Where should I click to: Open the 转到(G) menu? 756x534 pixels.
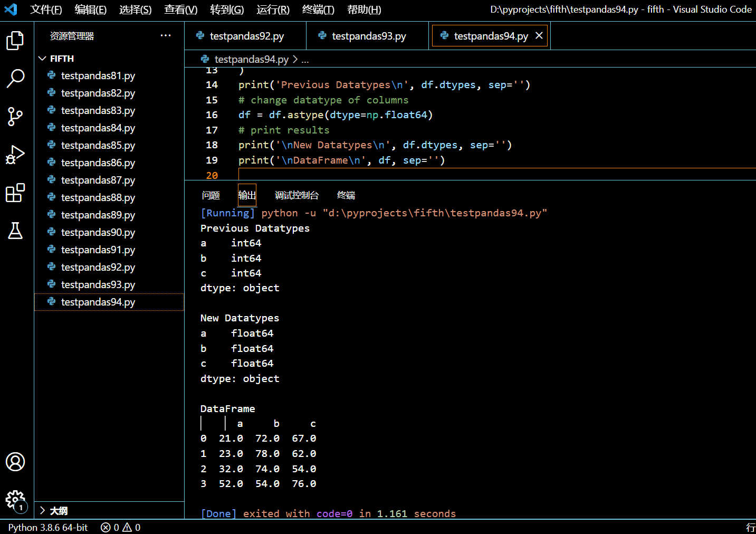coord(227,9)
